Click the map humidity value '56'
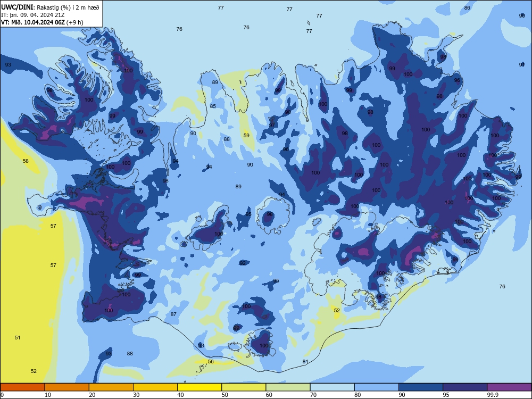Screen dimensions: 532x399 click(211, 362)
